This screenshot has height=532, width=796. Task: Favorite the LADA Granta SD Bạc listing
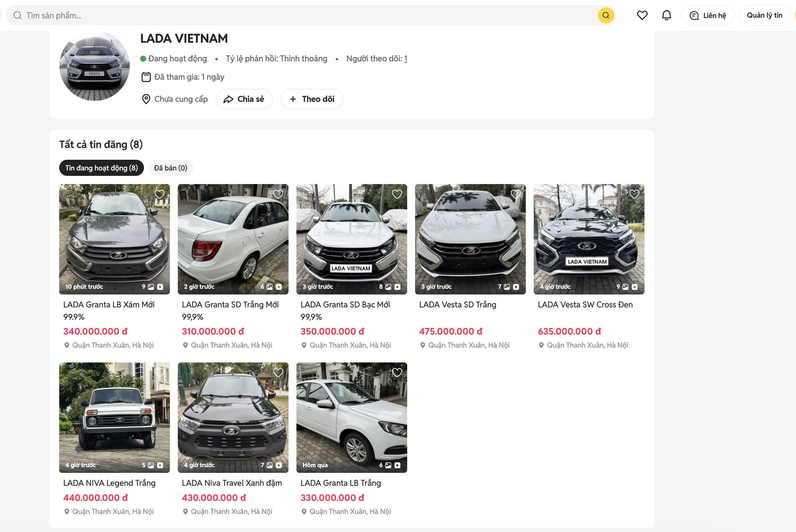(397, 194)
